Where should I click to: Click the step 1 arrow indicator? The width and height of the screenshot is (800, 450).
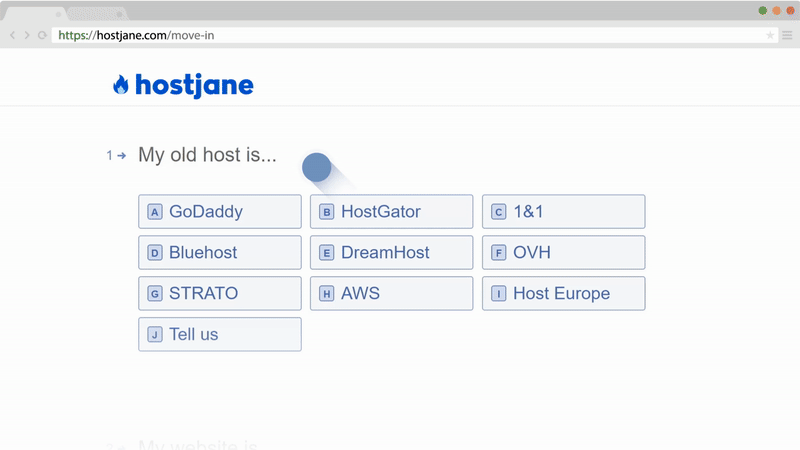[x=121, y=155]
